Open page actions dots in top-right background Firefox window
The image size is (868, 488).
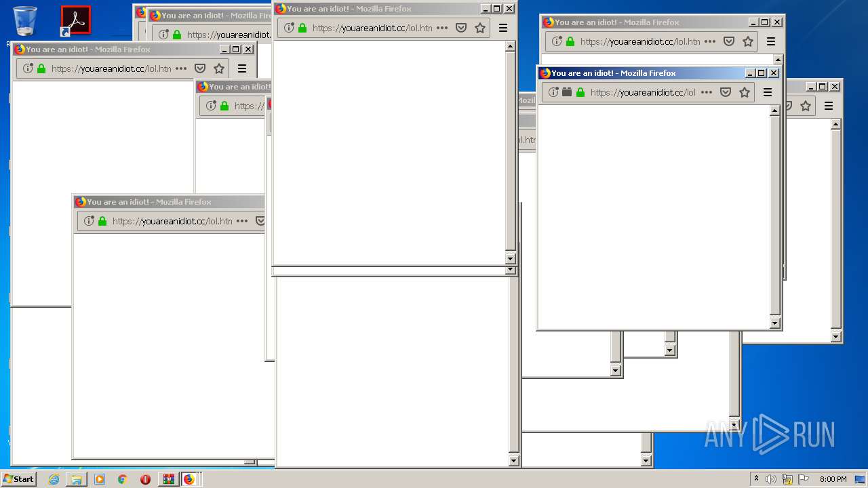tap(710, 41)
